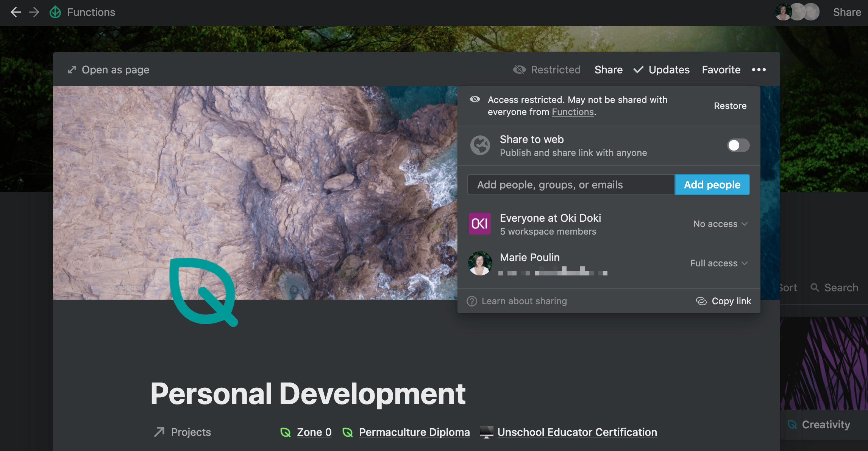This screenshot has width=868, height=451.
Task: Copy link to this page
Action: pos(731,301)
